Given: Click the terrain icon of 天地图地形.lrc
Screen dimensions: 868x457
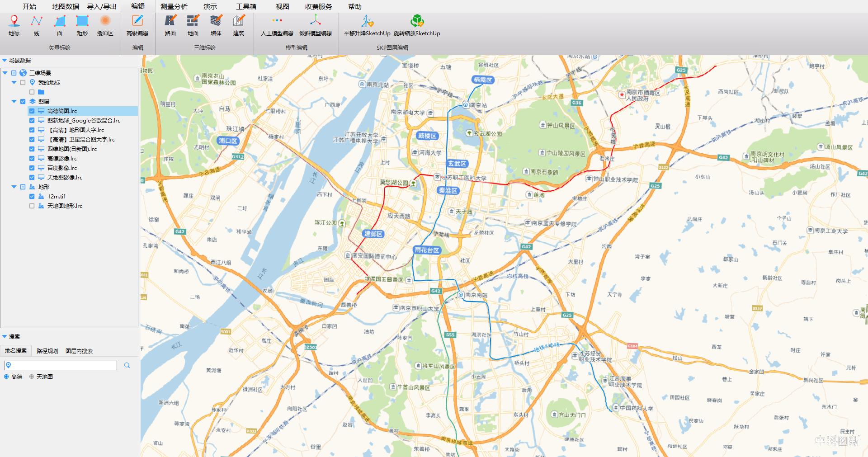Looking at the screenshot, I should [x=41, y=206].
